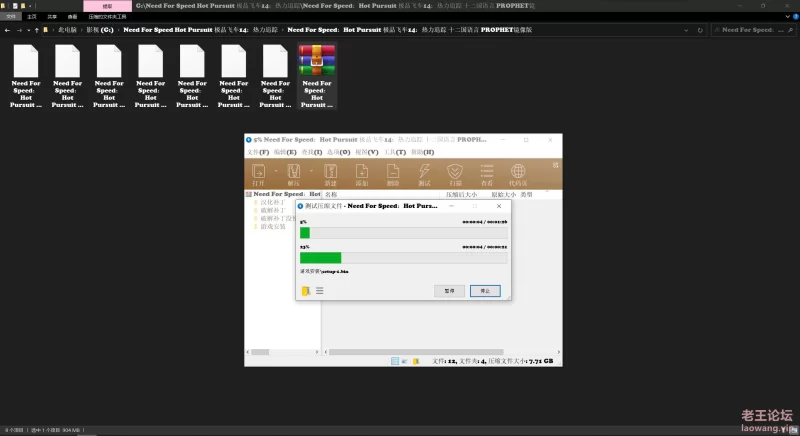Click the lower file progress bar in test dialog
The width and height of the screenshot is (800, 436).
pyautogui.click(x=404, y=258)
